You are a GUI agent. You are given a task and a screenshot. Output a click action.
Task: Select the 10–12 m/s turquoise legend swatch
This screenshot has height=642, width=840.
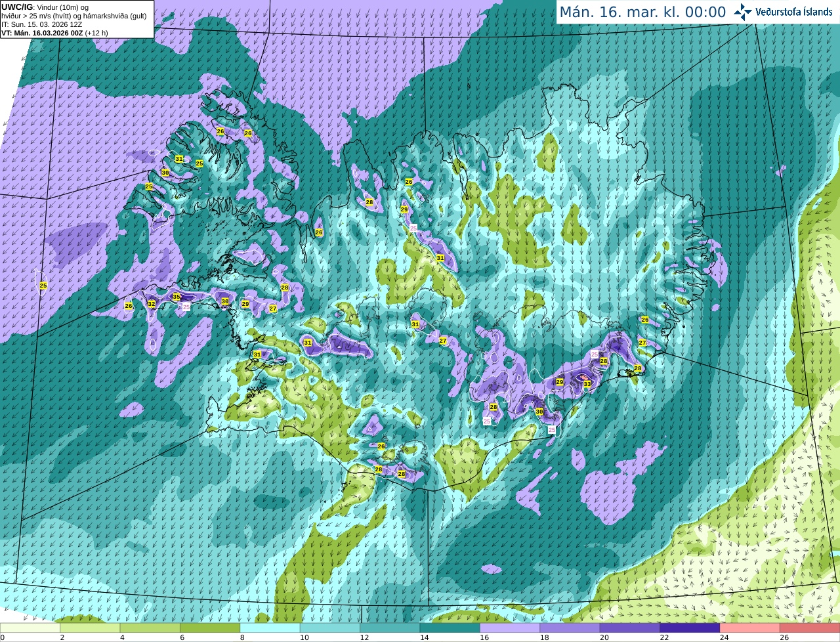330,628
